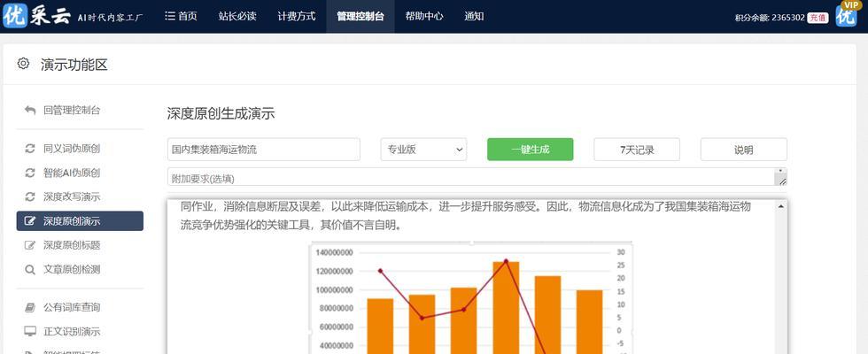Click the 说明 button
Screen dimensions: 868x354
pos(743,150)
